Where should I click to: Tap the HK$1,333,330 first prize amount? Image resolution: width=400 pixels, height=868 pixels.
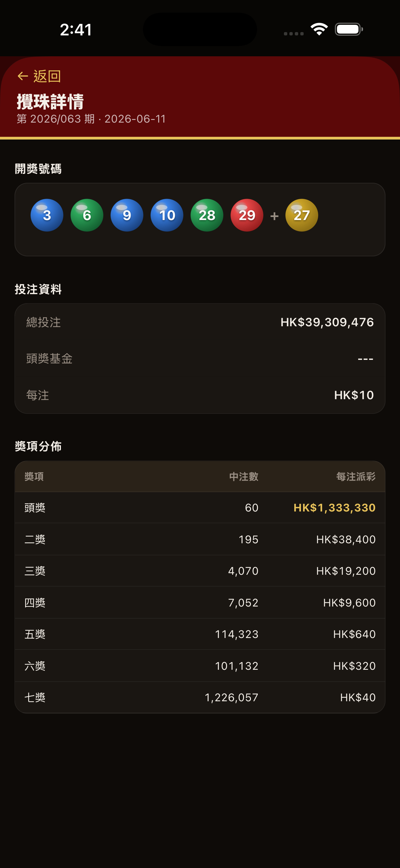(x=334, y=508)
